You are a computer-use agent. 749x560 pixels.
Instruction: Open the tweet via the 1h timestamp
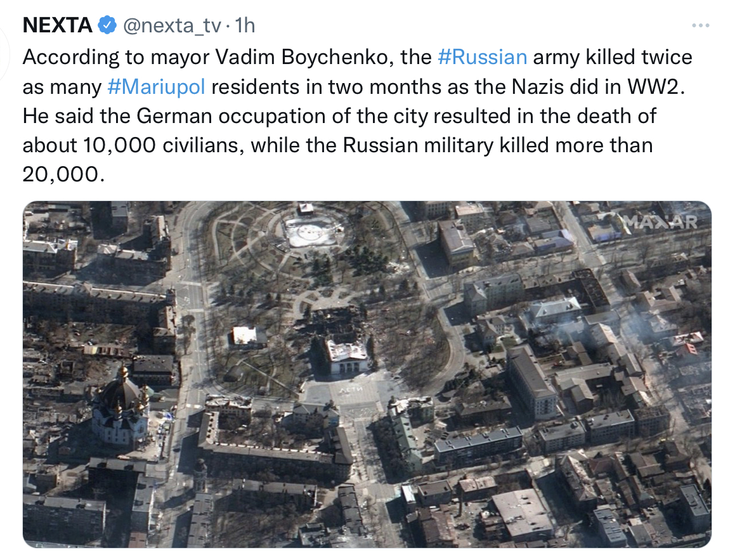[245, 26]
